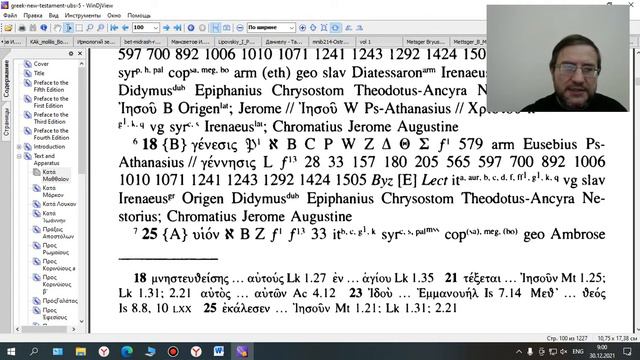The image size is (640, 360).
Task: Click the sidebar horizontal scroll right arrow
Action: coord(73,329)
